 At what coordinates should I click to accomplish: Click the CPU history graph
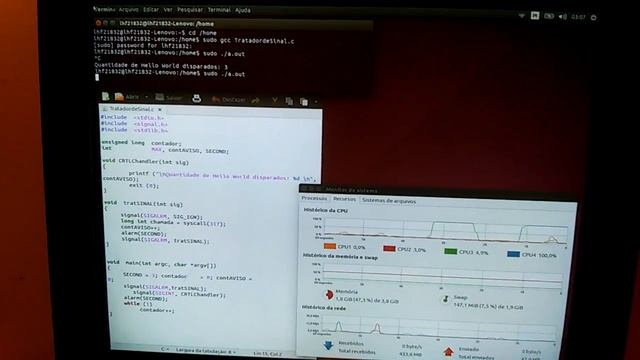click(445, 231)
